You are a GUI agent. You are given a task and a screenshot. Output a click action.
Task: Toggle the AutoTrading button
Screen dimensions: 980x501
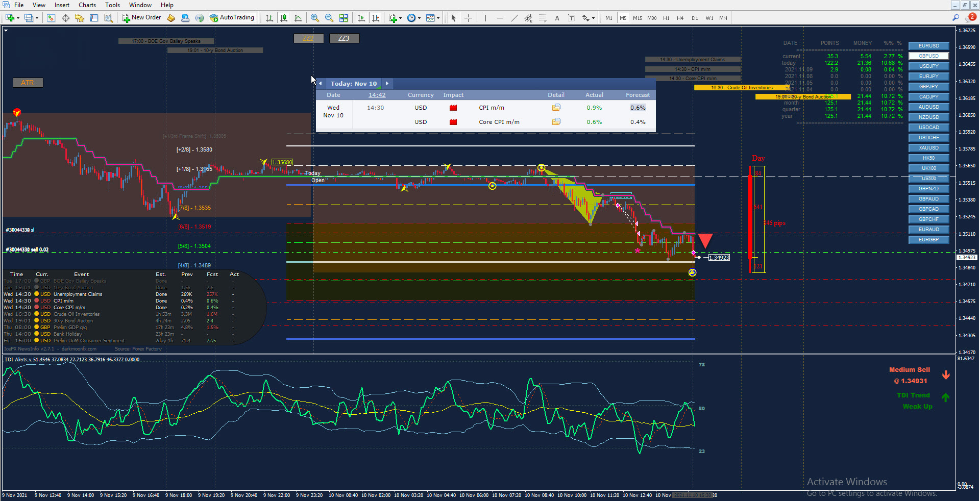click(x=232, y=18)
